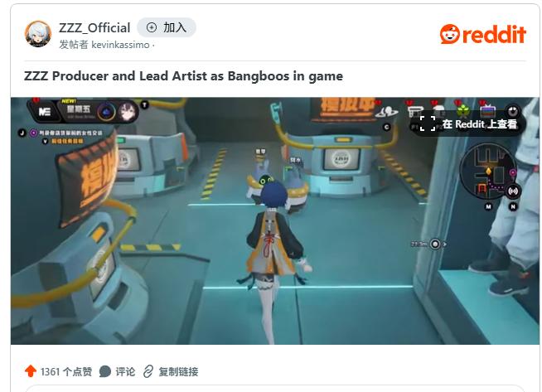
Task: Click the fullscreen brackets icon on the video
Action: click(x=428, y=123)
